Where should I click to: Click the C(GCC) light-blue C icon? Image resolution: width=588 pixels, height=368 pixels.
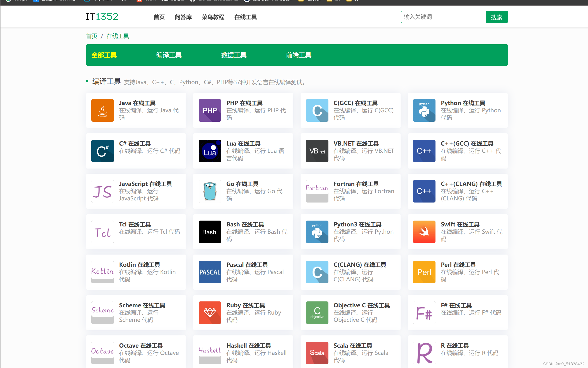[317, 110]
